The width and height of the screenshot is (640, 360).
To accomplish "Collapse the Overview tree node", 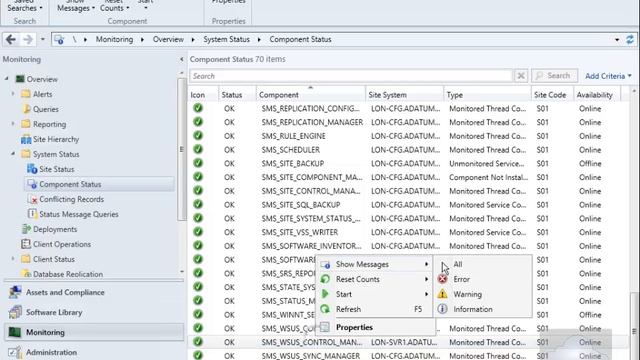I will point(7,78).
